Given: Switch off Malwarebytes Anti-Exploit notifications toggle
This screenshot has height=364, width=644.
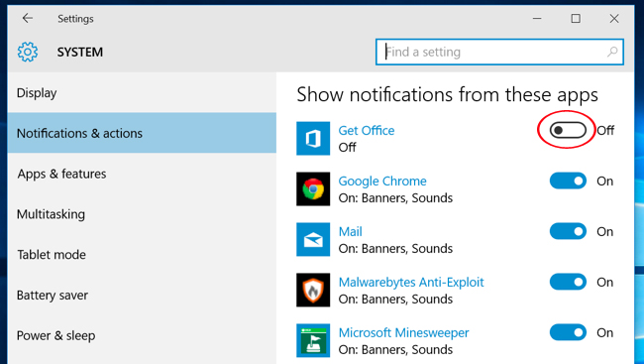Looking at the screenshot, I should tap(568, 282).
